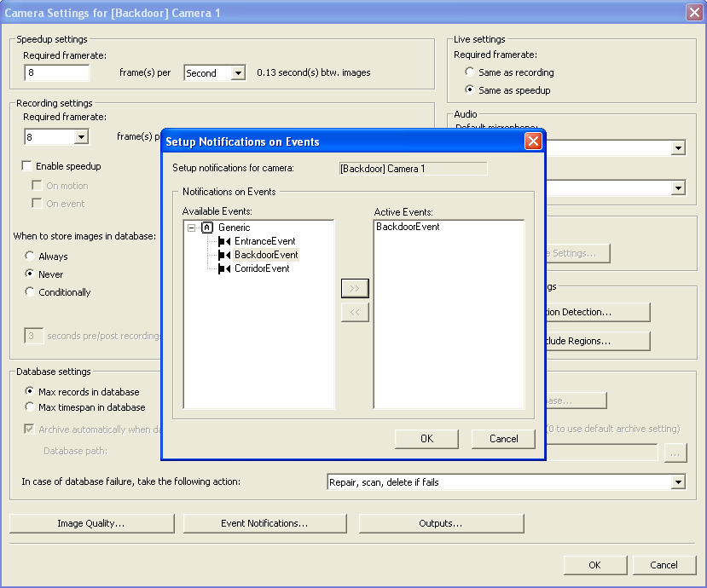Click the BackdoorEvent camera icon
707x588 pixels.
[x=224, y=255]
